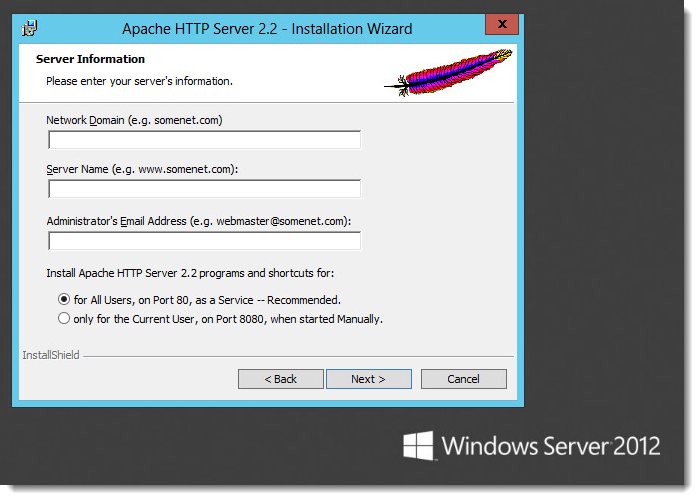Click the Server Name label text
The height and width of the screenshot is (500, 699).
tap(142, 169)
